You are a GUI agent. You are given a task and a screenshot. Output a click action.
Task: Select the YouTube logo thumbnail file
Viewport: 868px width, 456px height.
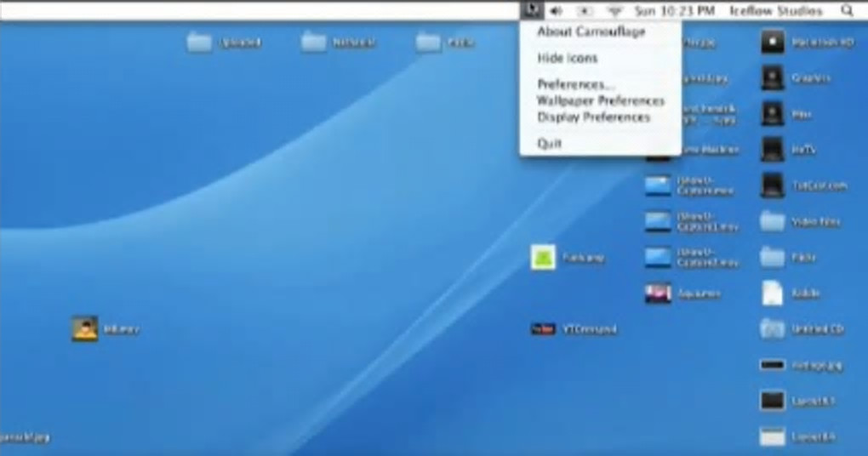click(x=543, y=329)
